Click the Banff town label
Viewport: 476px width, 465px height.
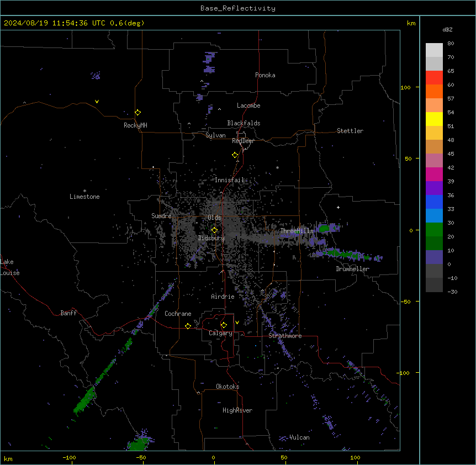pyautogui.click(x=68, y=313)
